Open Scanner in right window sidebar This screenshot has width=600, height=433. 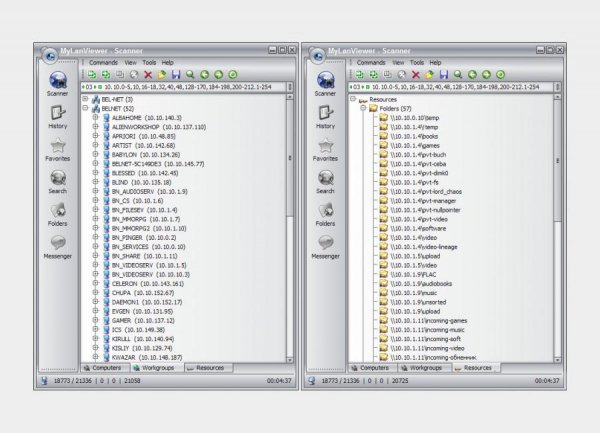[x=325, y=84]
